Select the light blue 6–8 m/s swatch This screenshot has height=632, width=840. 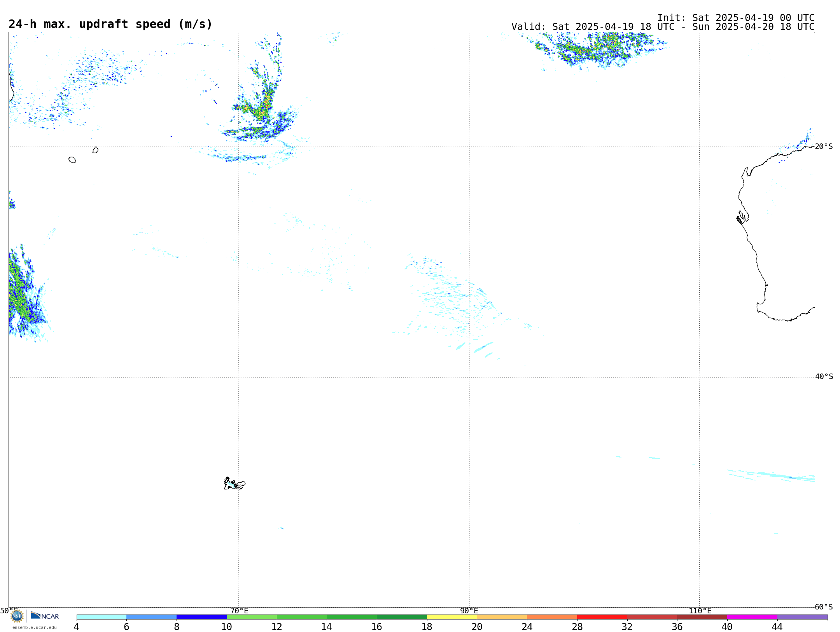click(152, 617)
